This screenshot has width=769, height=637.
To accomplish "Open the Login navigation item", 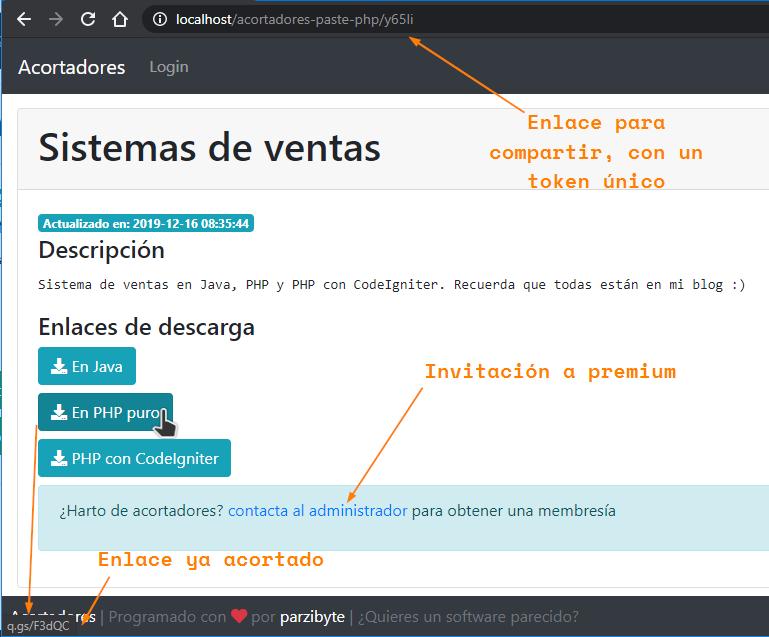I will tap(168, 67).
